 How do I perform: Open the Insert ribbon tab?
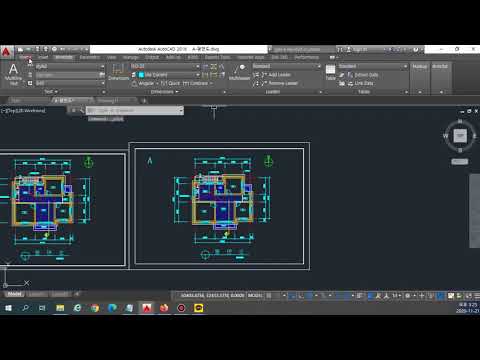[x=43, y=57]
